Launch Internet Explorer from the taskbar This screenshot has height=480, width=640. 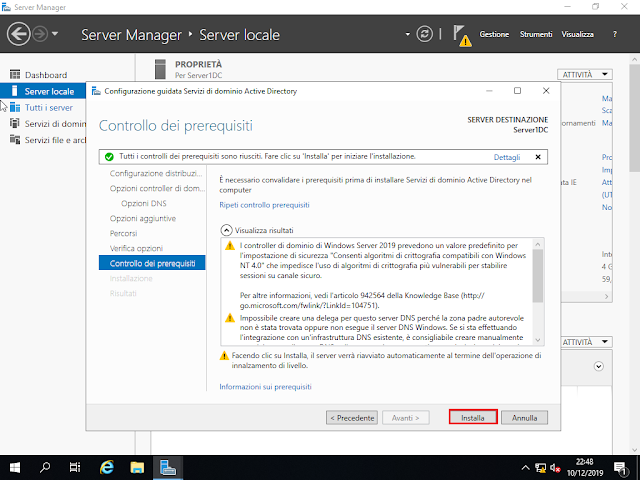[x=107, y=467]
